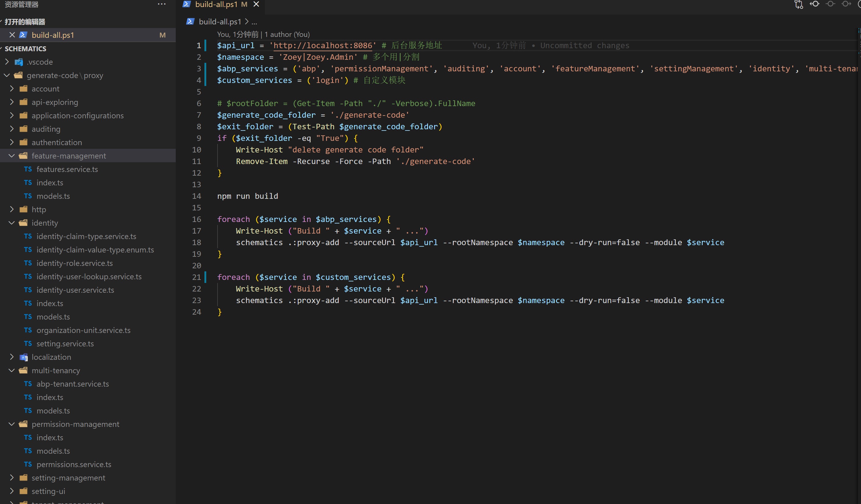Open changes with previous revision icon

815,4
